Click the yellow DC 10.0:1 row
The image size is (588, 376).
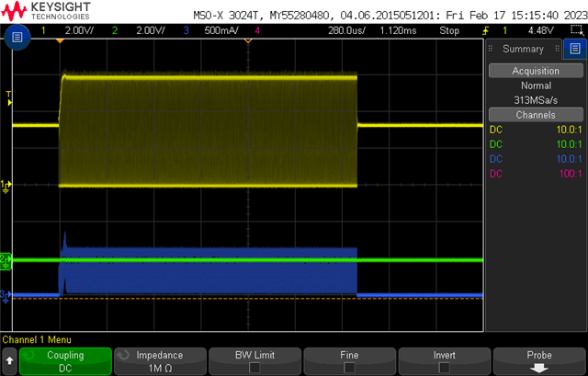tap(536, 130)
